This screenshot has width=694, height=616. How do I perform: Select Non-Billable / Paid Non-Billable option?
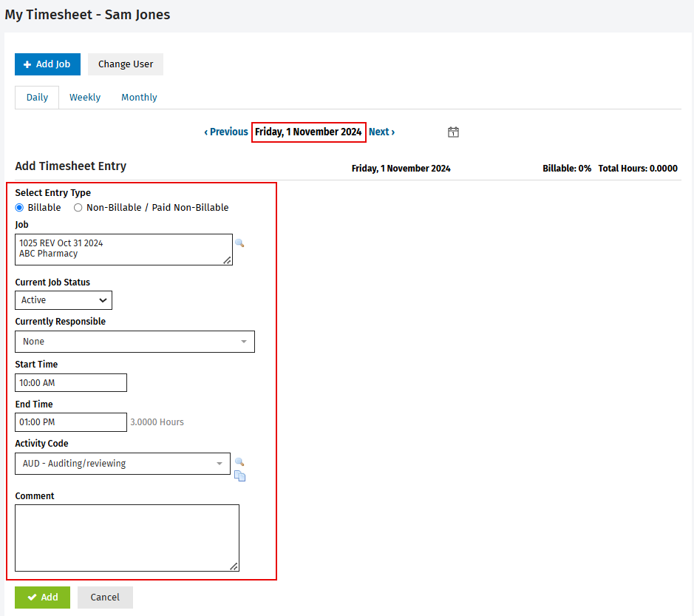[78, 208]
